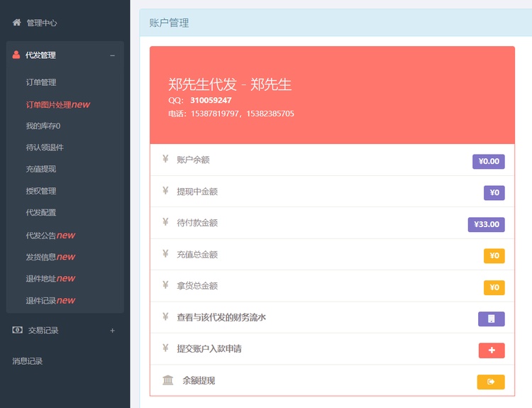
Task: Open 订单图片处理 menu item
Action: 57,104
